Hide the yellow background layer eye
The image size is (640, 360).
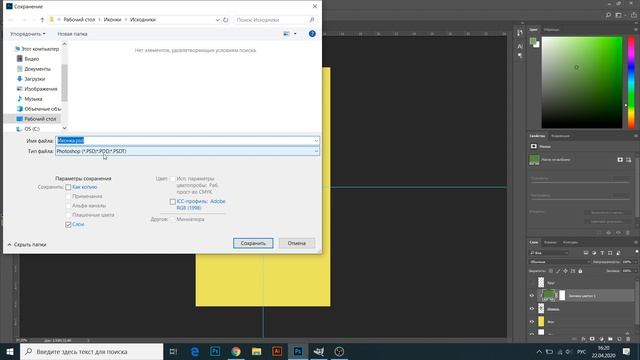pos(532,322)
